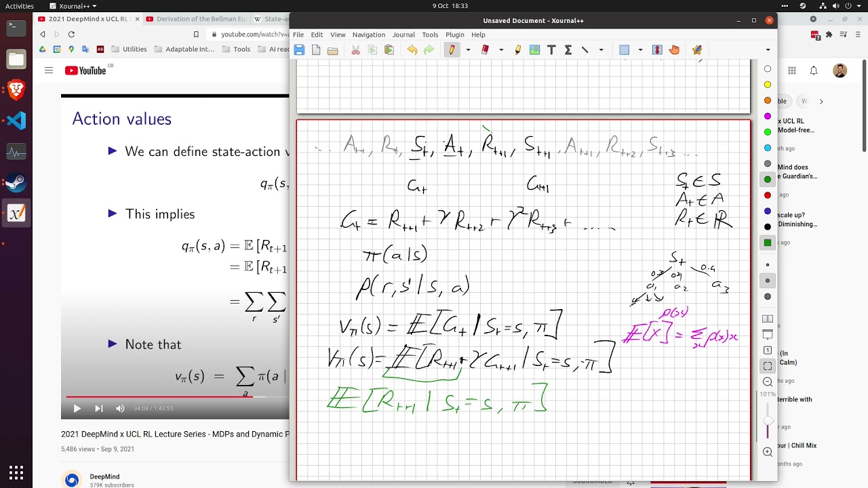Viewport: 868px width, 488px height.
Task: Open YouTube apps grid icon
Action: point(791,70)
